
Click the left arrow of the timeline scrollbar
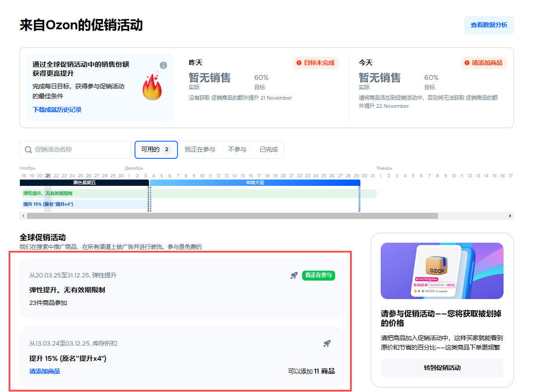23,216
